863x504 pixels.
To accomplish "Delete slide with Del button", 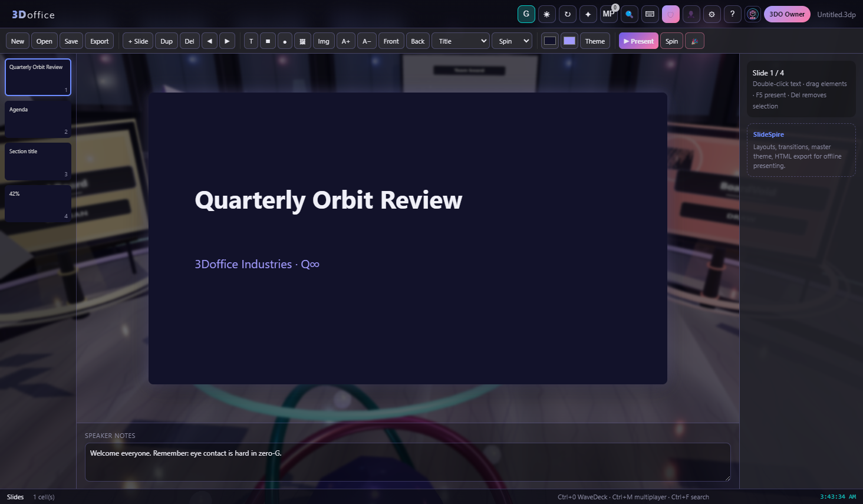I will (x=189, y=41).
